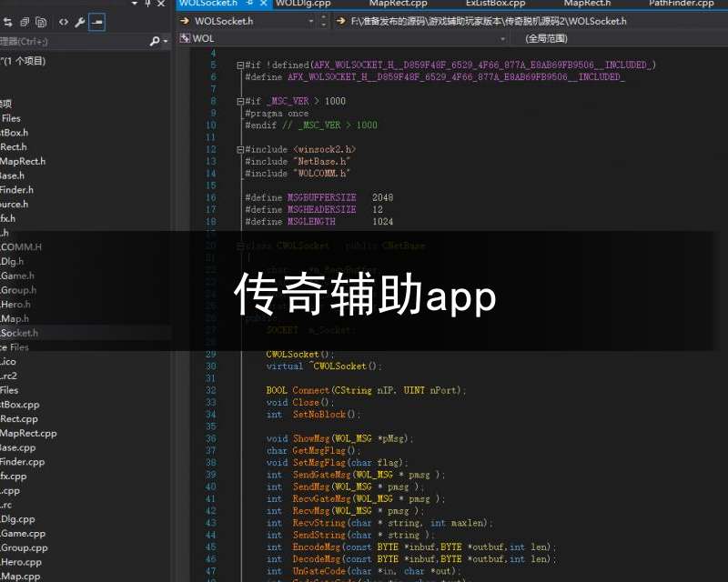Click the WOL project icon in scope bar
Screen dimensions: 728x582
[185, 38]
